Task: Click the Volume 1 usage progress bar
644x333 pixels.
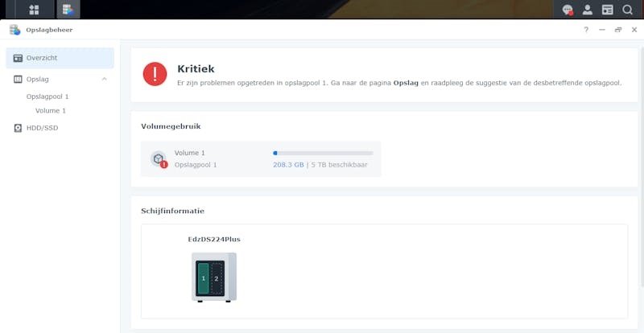Action: click(x=323, y=153)
